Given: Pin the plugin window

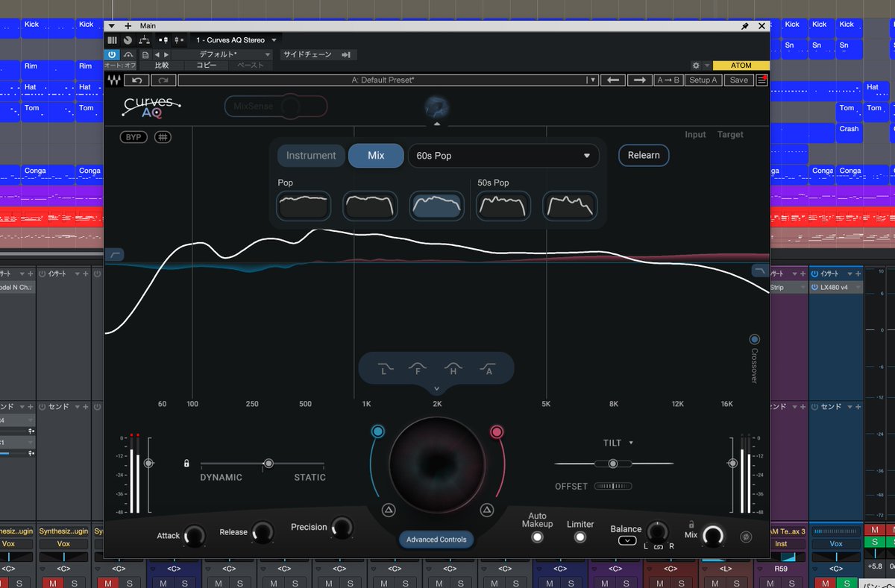Looking at the screenshot, I should (x=744, y=25).
